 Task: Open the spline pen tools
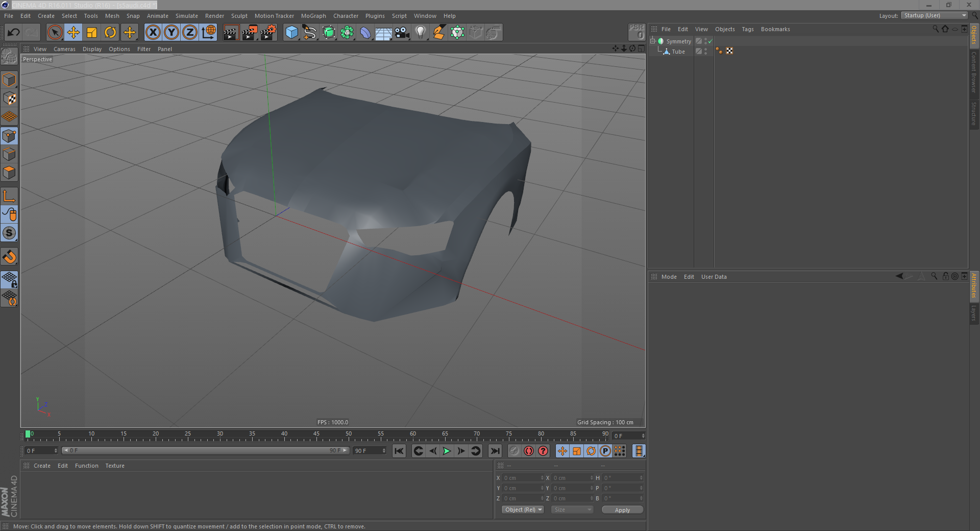pos(310,33)
